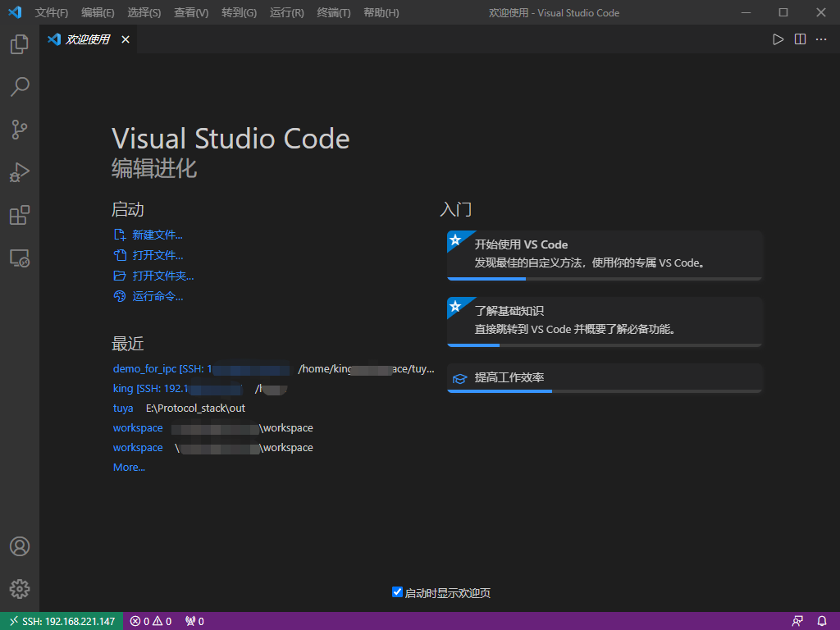Maximize the VS Code window
Viewport: 840px width, 630px height.
[783, 12]
